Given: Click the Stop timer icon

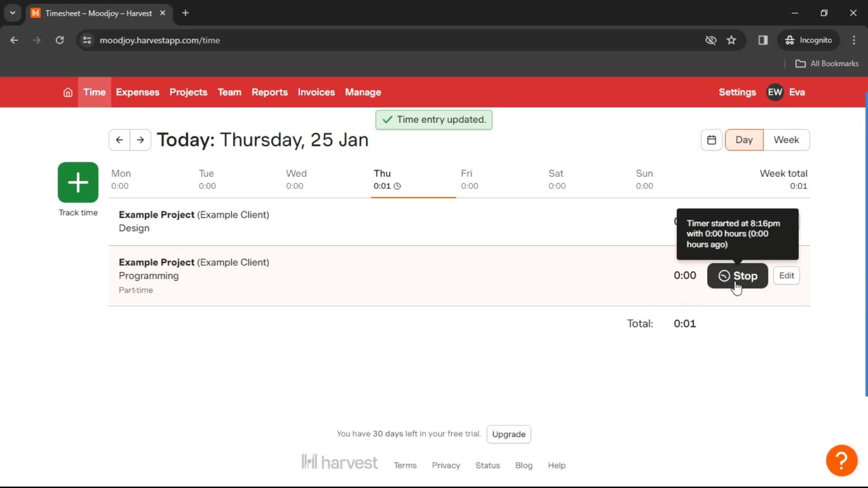Looking at the screenshot, I should 723,275.
